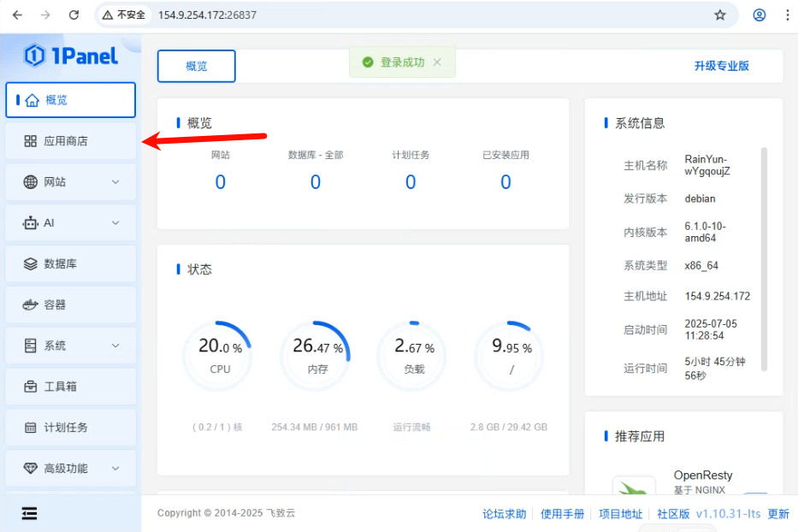
Task: Click the 1Panel logo
Action: [x=71, y=56]
